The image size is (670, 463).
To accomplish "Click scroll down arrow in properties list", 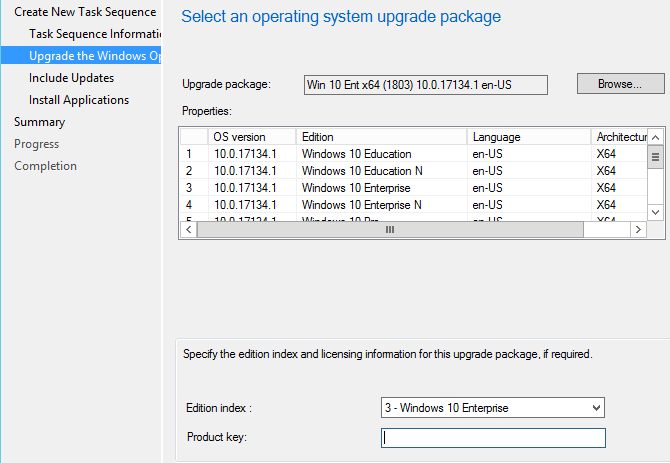I will [655, 212].
